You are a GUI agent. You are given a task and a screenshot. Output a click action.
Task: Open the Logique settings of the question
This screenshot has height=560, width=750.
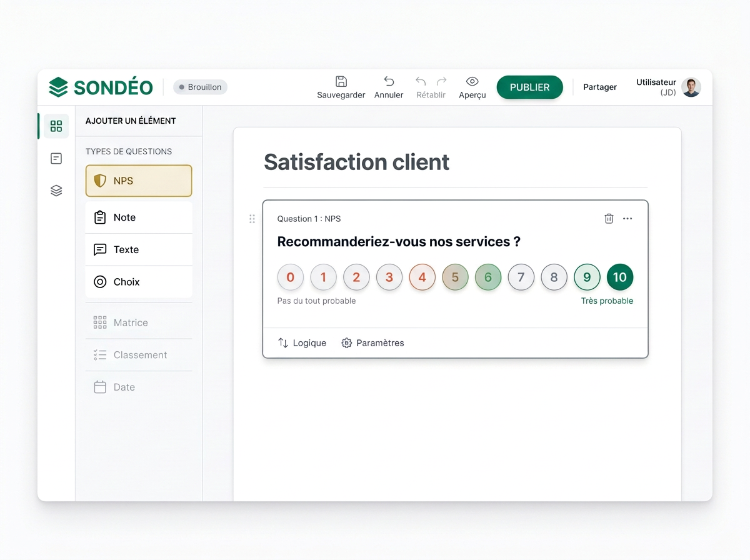click(x=302, y=343)
